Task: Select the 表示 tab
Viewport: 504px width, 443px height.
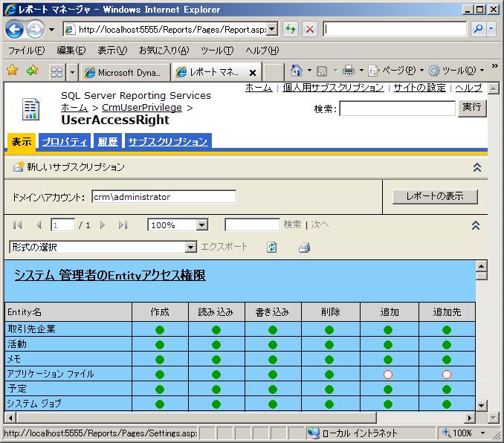Action: pyautogui.click(x=22, y=141)
